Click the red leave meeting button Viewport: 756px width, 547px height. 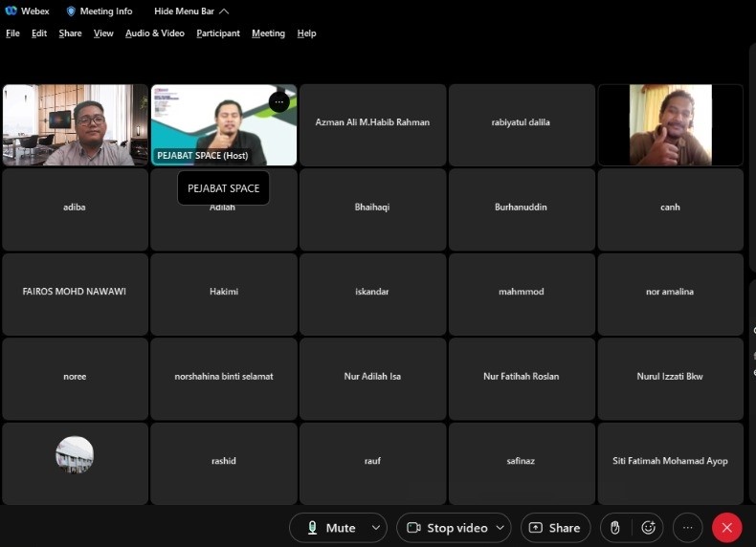(726, 528)
